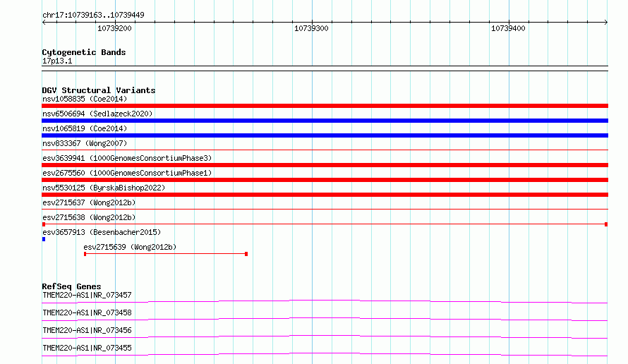Image resolution: width=628 pixels, height=364 pixels.
Task: Click Cytogenetic Bands track title
Action: (x=84, y=52)
